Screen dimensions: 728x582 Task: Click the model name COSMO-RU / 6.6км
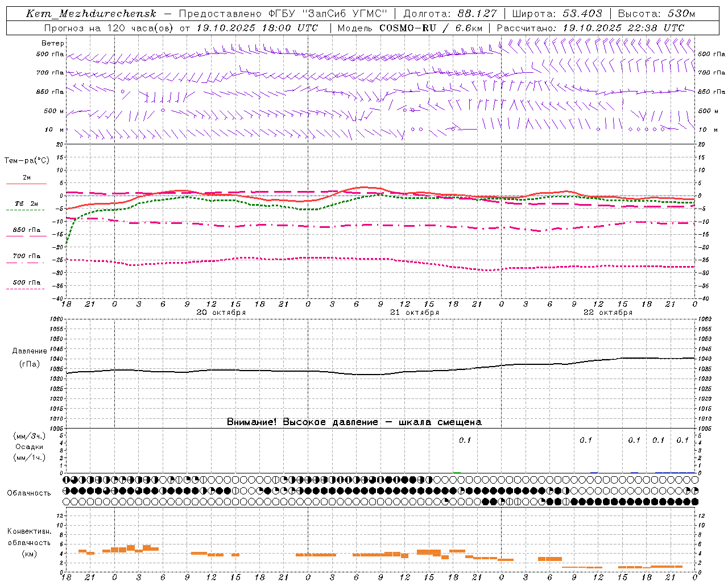431,28
